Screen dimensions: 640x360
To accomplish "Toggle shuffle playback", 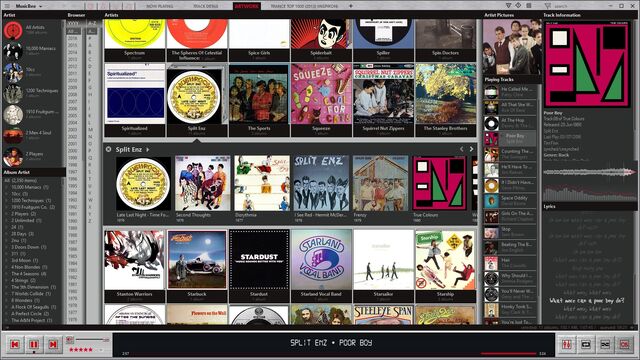I will (605, 344).
